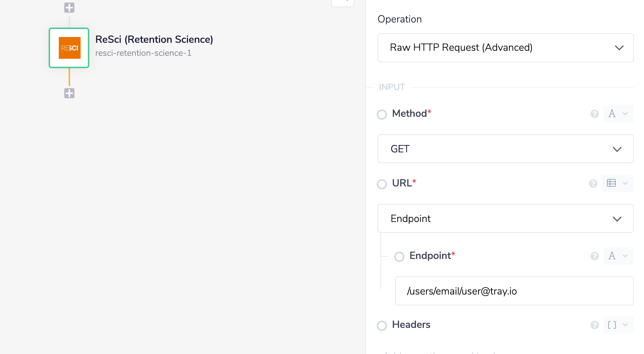Viewport: 644px width, 354px height.
Task: Add a step above the ReSci connector
Action: pos(69,8)
